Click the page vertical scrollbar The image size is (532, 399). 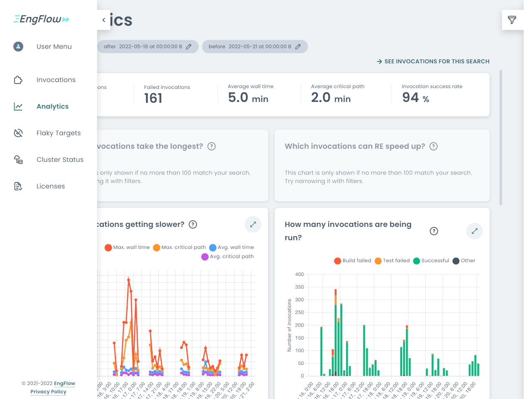point(501,137)
